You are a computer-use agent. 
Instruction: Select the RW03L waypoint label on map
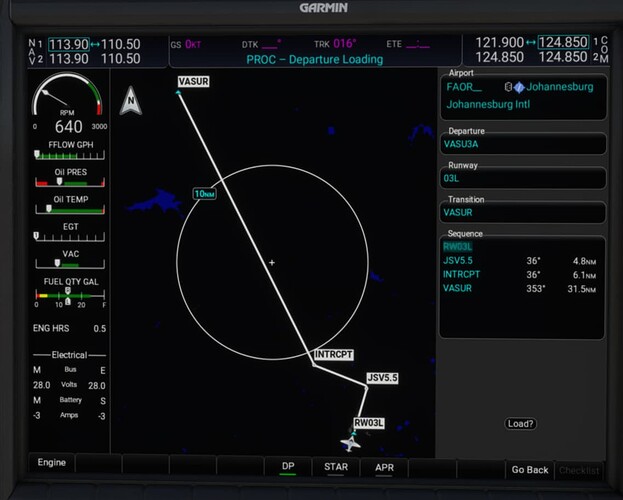point(369,423)
